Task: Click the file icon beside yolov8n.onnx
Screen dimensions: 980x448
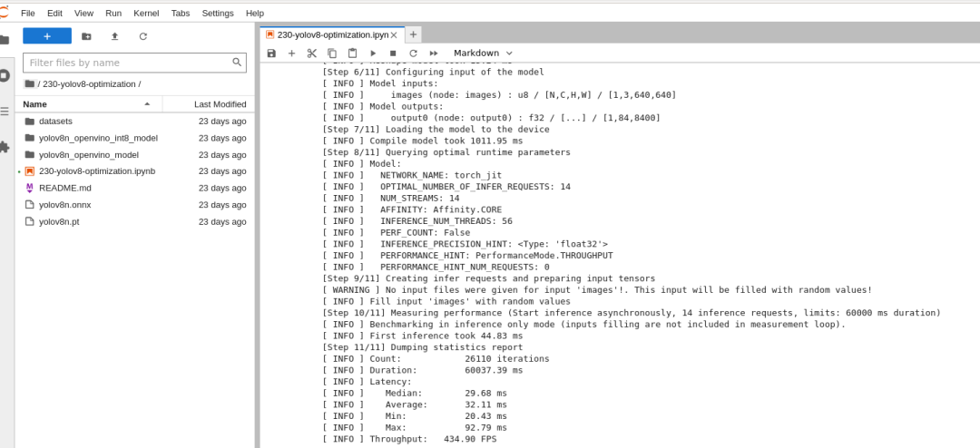Action: [x=29, y=205]
